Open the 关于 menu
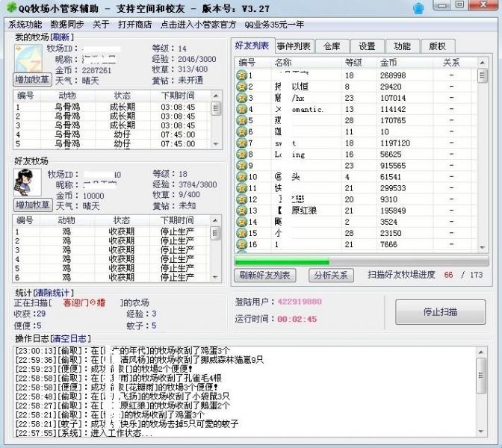Screen dimensions: 502x448 (101, 25)
